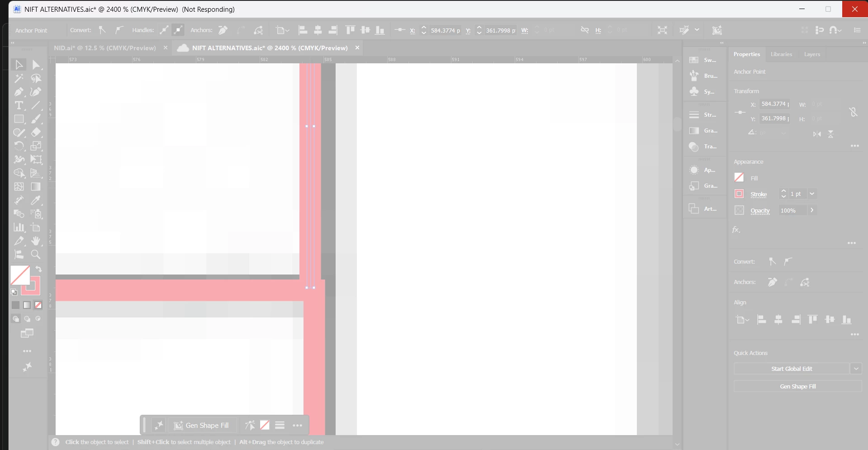Select the Column Graph tool
Image resolution: width=868 pixels, height=450 pixels.
click(19, 227)
